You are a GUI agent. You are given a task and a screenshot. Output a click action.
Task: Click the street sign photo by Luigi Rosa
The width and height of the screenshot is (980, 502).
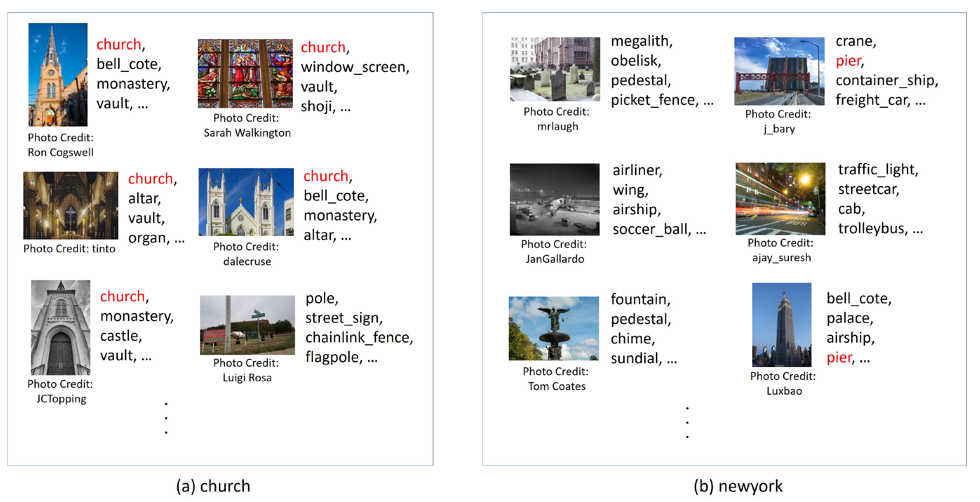pyautogui.click(x=247, y=325)
